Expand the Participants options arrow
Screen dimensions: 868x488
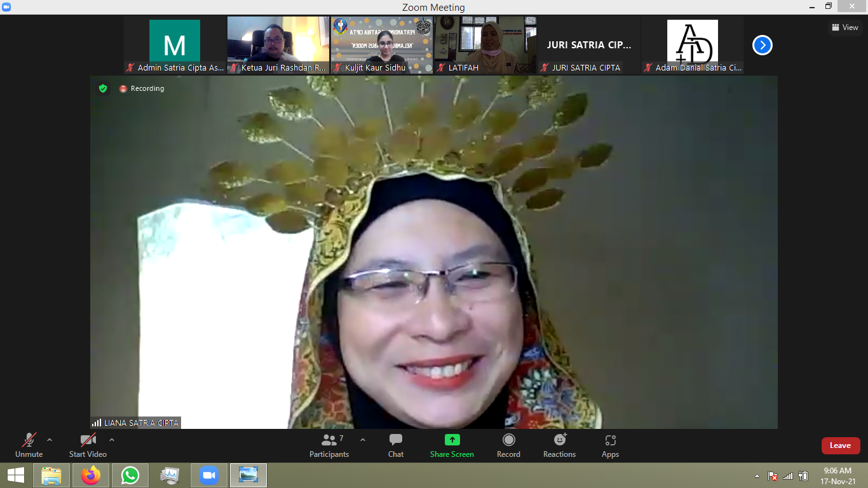click(x=363, y=440)
